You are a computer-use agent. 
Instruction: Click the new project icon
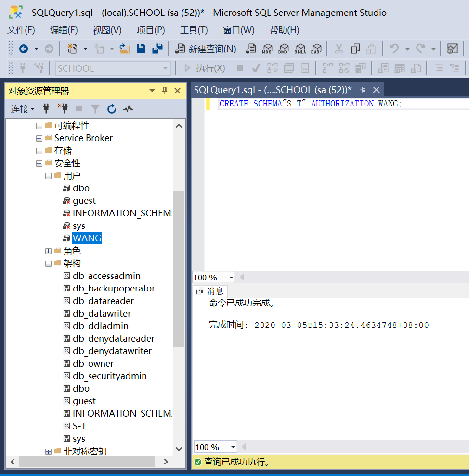(x=72, y=49)
